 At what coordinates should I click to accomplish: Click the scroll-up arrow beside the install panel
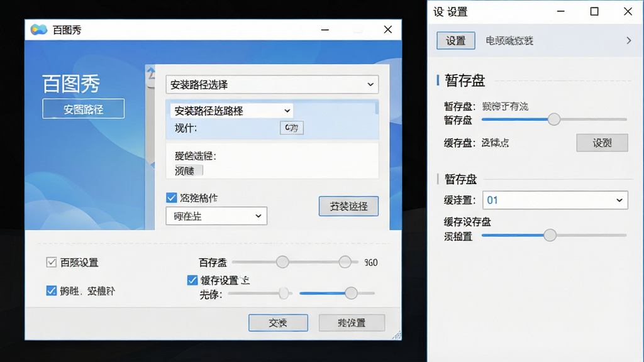[151, 73]
